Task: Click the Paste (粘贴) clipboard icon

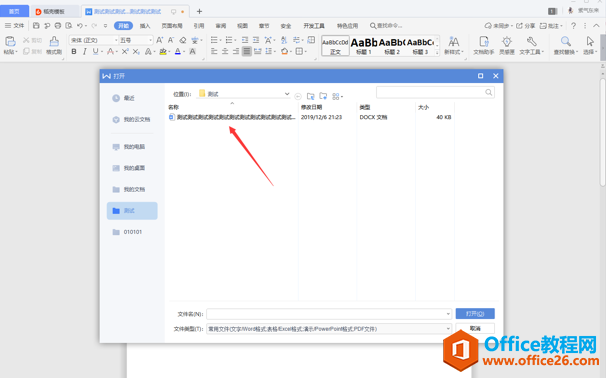Action: click(x=10, y=41)
